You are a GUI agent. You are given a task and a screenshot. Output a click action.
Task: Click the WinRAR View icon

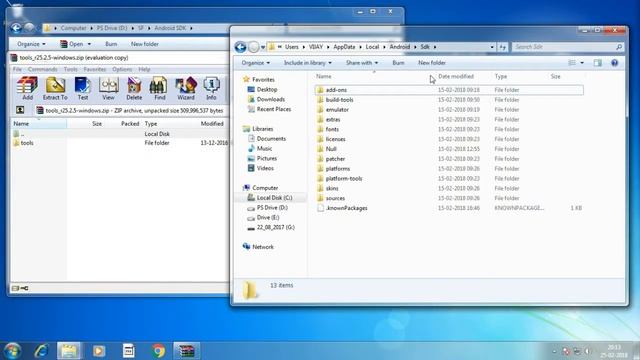[x=108, y=88]
